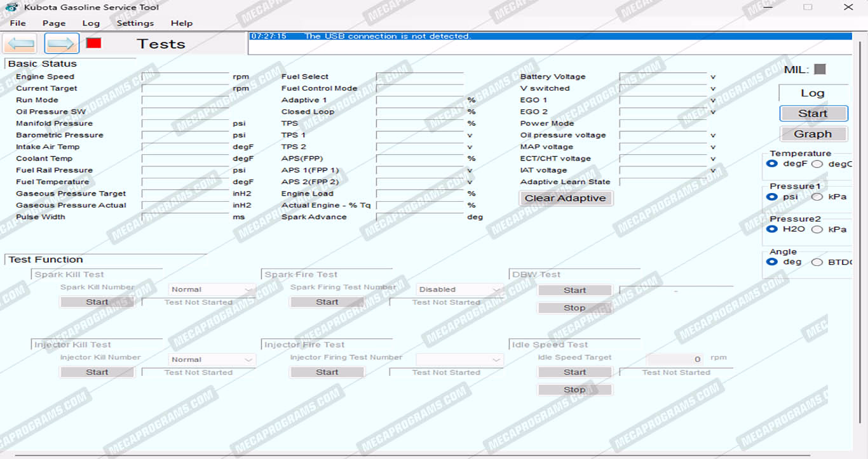Image resolution: width=868 pixels, height=459 pixels.
Task: Select degC temperature radio option
Action: point(817,164)
